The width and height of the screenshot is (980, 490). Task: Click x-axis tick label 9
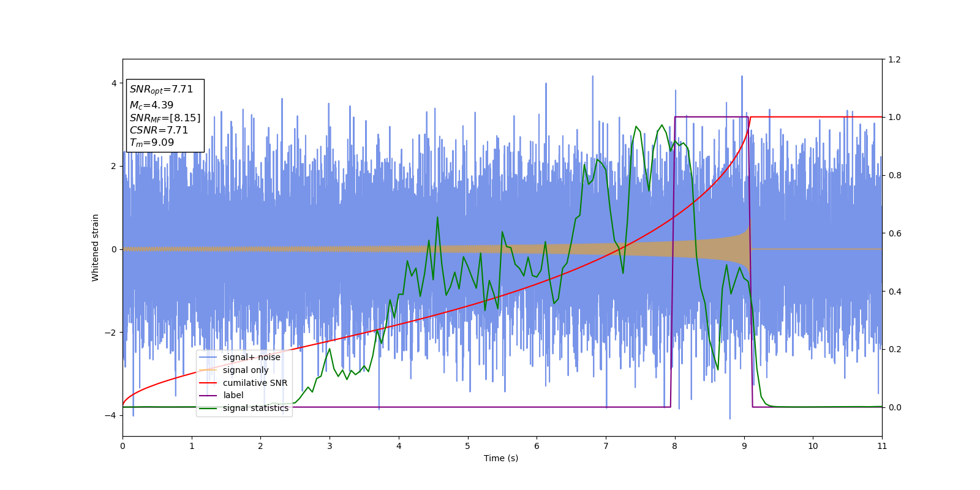pos(744,446)
